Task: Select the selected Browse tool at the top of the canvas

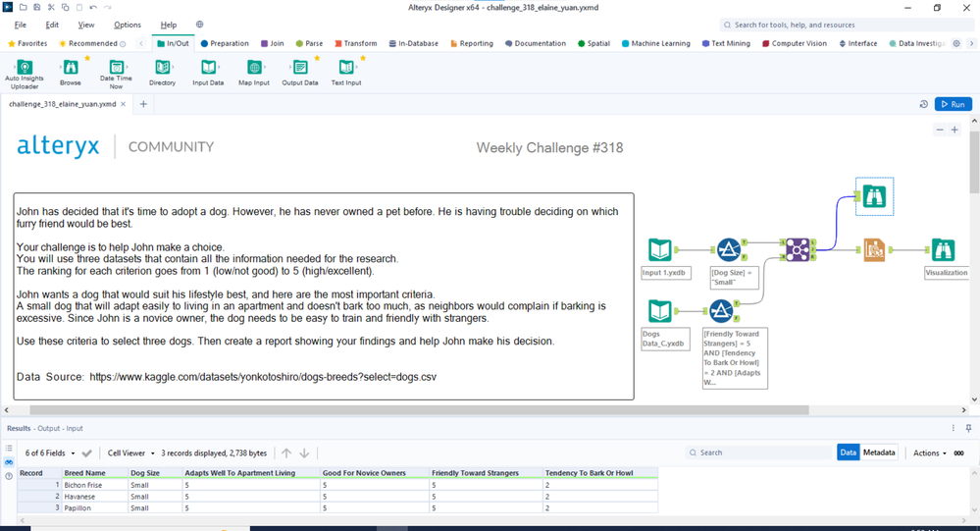Action: (x=874, y=196)
